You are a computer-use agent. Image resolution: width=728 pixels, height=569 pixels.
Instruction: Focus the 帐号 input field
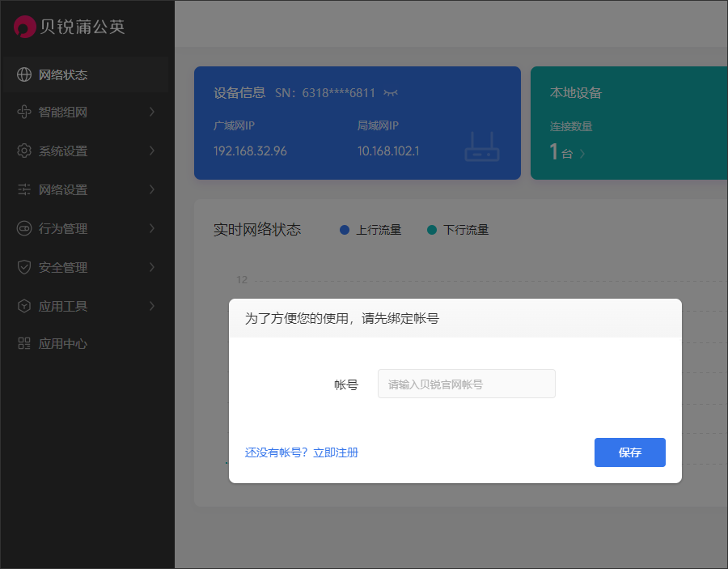tap(466, 384)
